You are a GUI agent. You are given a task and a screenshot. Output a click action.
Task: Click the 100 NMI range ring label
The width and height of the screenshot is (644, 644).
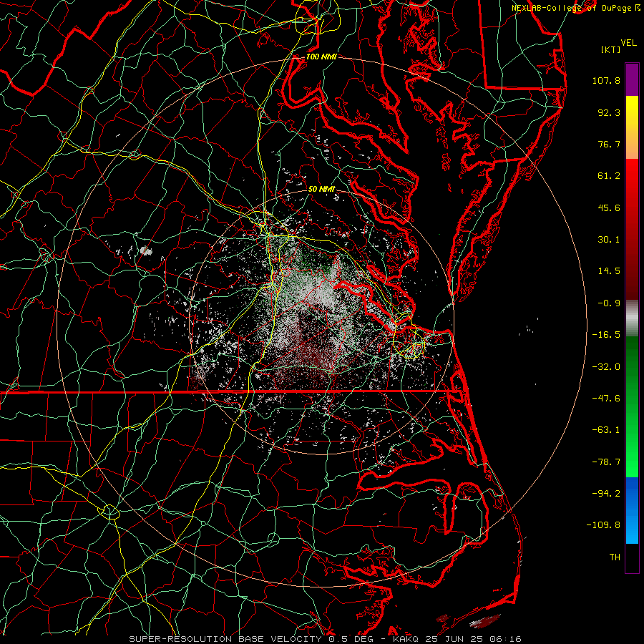[321, 57]
